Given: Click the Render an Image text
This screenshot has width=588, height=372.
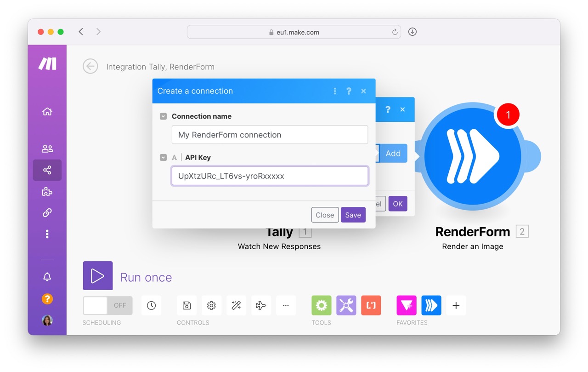Looking at the screenshot, I should [473, 246].
